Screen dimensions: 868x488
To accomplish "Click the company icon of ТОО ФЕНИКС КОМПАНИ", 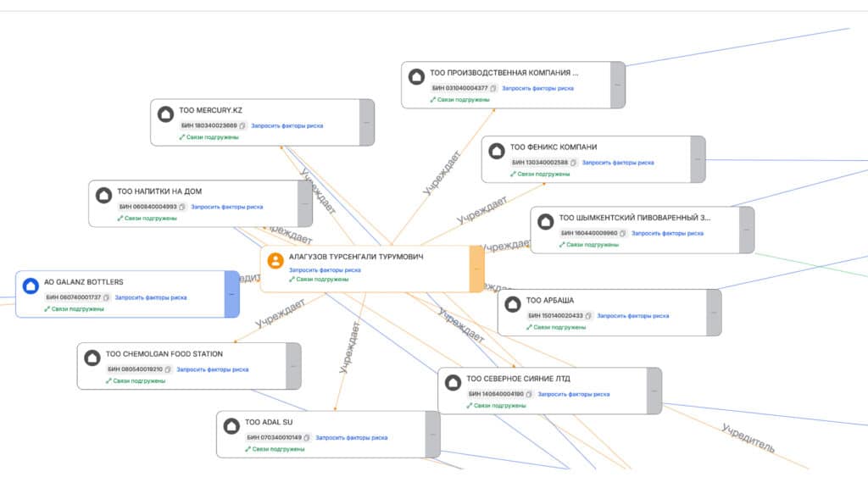I will pos(497,151).
